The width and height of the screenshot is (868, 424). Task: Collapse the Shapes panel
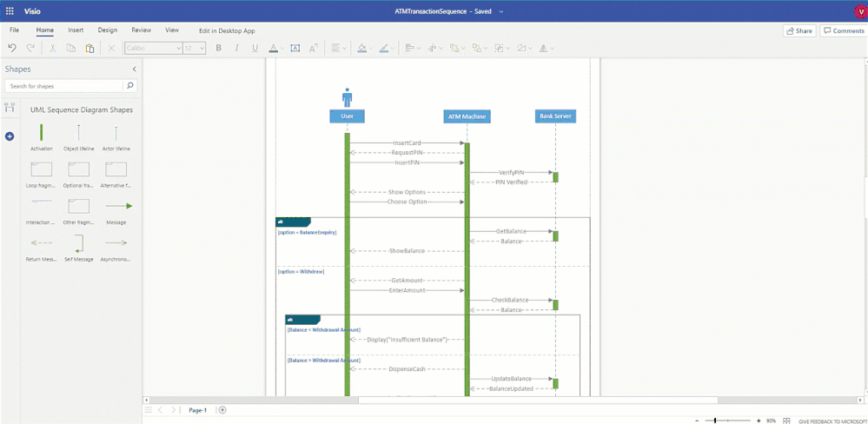[134, 70]
